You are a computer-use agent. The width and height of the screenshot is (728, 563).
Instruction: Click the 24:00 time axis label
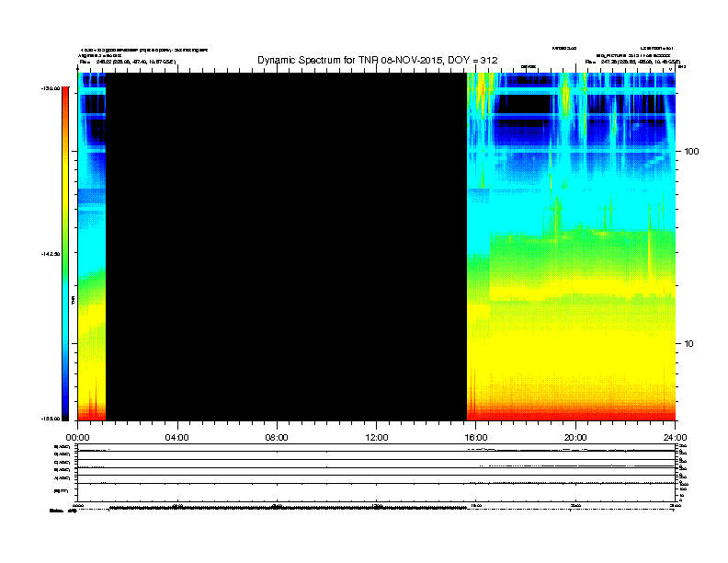click(x=675, y=438)
